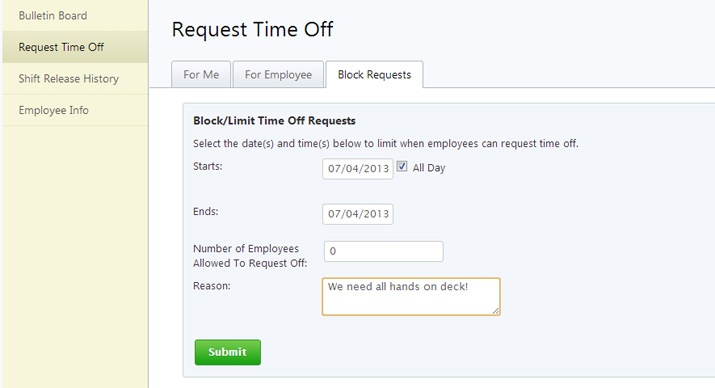Go to Employee Info

click(75, 110)
